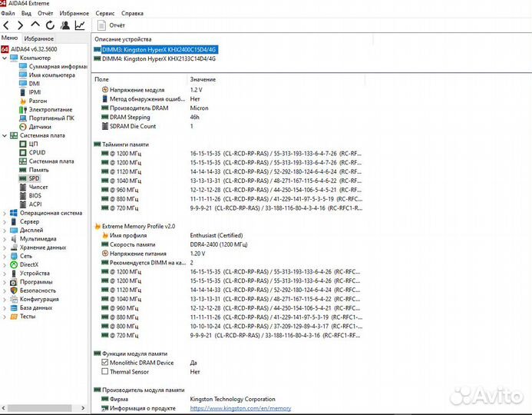Click the DirectX Xbox icon
The image size is (532, 415).
click(14, 264)
